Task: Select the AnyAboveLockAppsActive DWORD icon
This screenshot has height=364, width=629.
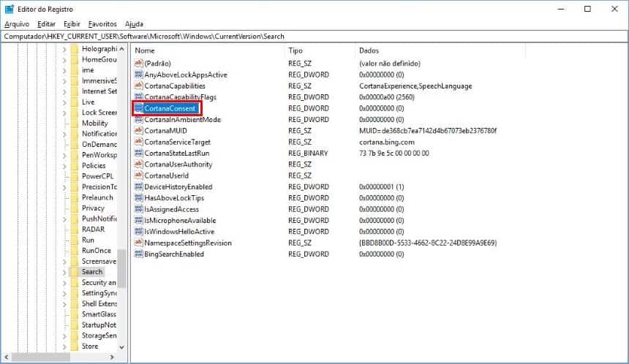Action: 138,75
